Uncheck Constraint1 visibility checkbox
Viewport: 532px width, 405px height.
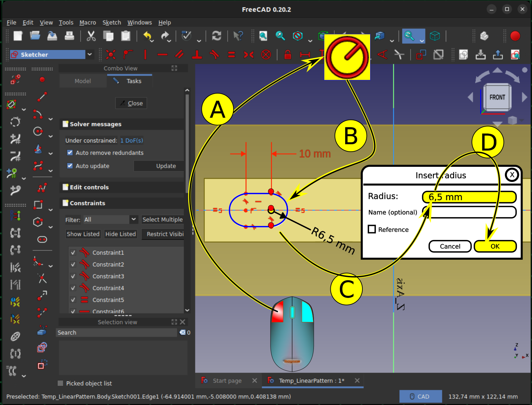(x=73, y=253)
